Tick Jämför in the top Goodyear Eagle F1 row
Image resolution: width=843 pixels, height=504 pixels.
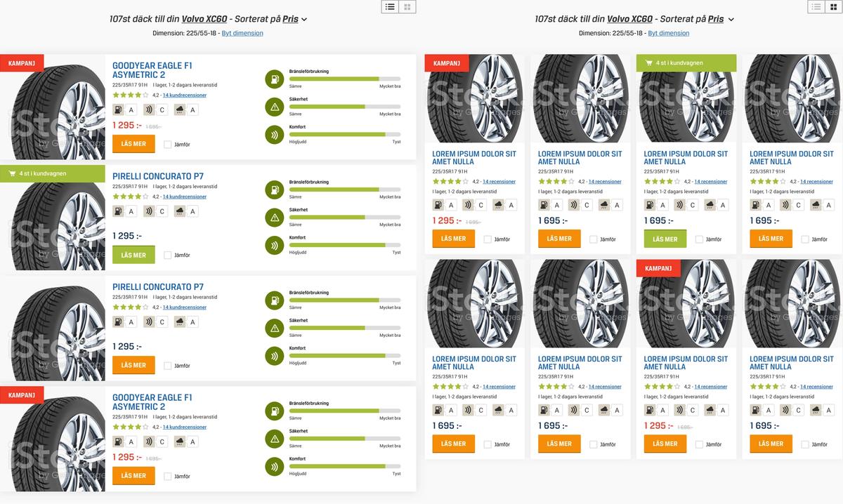coord(167,145)
